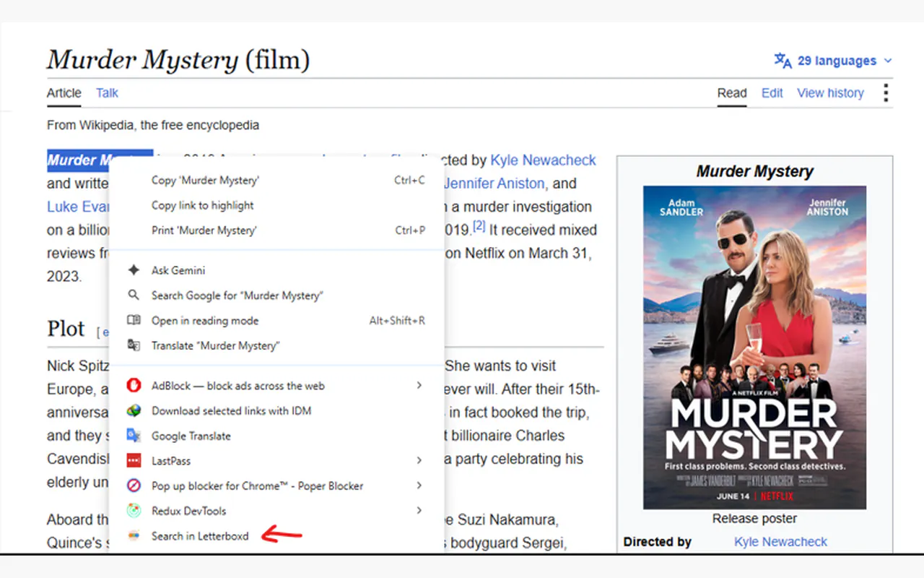Click the infobox 'Murder Mystery' heading
The width and height of the screenshot is (924, 578).
[x=754, y=172]
